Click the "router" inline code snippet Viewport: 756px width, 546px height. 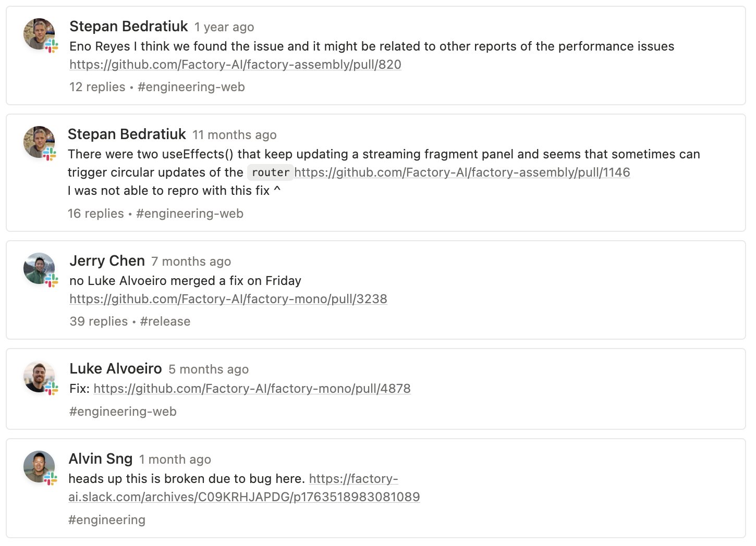pos(270,172)
